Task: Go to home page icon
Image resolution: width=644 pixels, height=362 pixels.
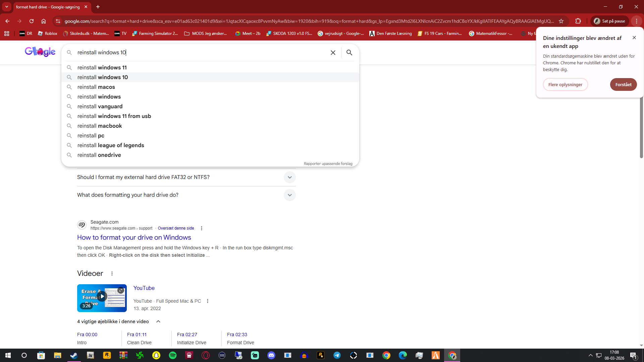Action: tap(44, 21)
